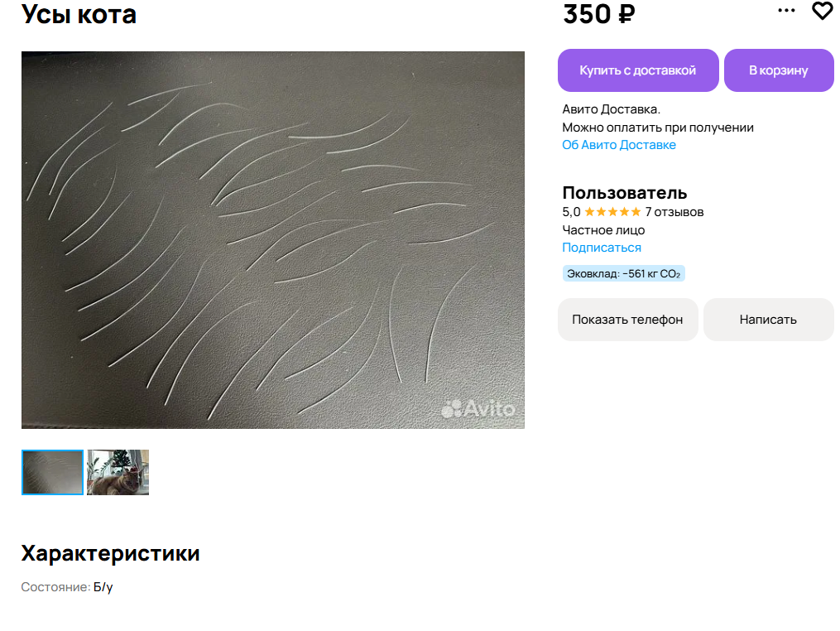Open the 7 отзывов reviews
Image resolution: width=840 pixels, height=631 pixels.
point(674,212)
